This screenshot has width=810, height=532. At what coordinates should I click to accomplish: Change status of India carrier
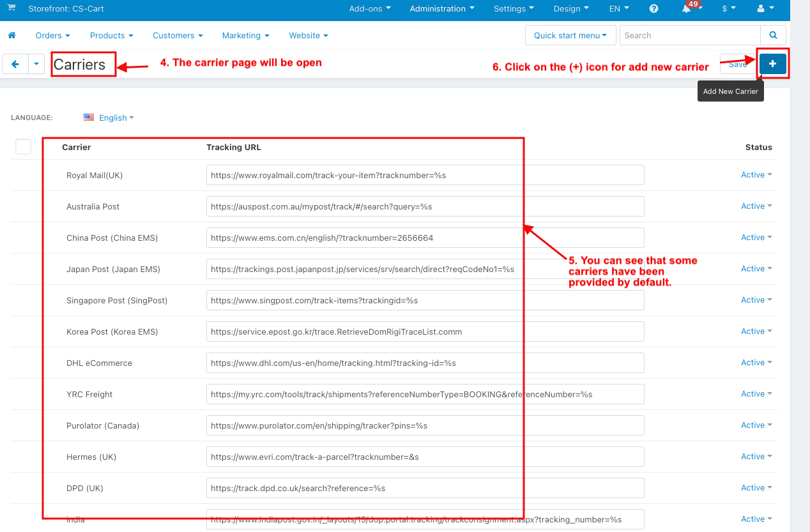point(756,519)
